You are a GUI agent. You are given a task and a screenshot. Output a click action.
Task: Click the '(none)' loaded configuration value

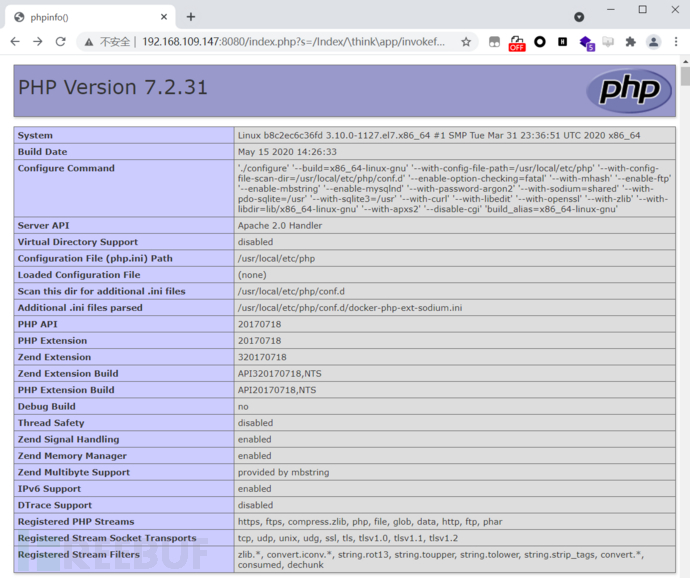pyautogui.click(x=252, y=275)
